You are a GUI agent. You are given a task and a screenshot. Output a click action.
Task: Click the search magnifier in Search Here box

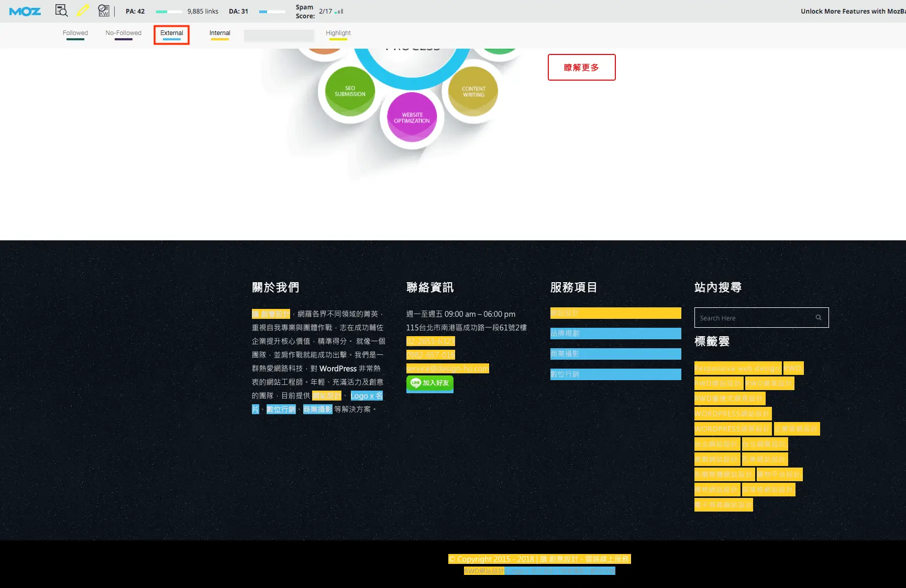tap(819, 317)
